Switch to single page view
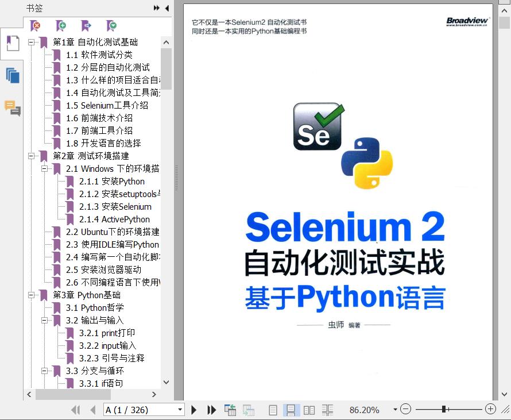This screenshot has height=420, width=511. coord(273,410)
